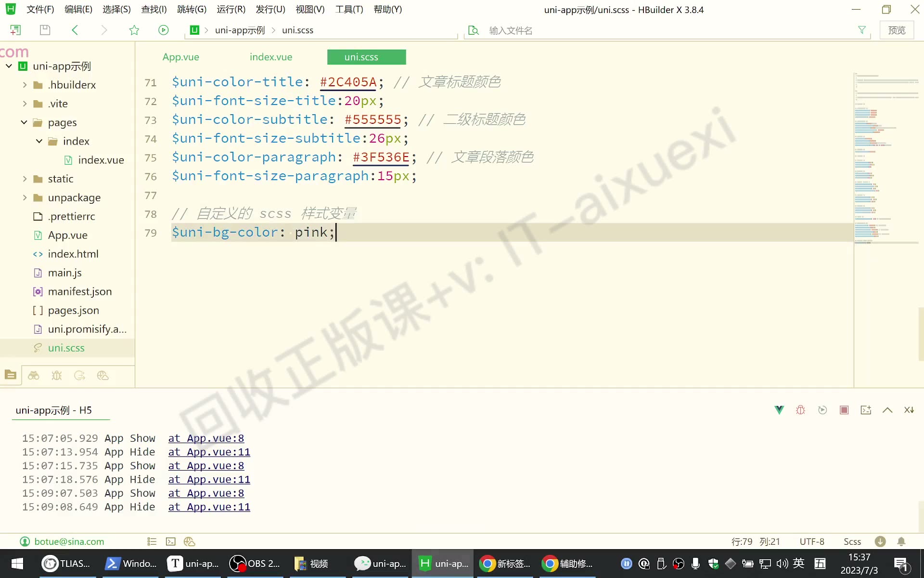The width and height of the screenshot is (924, 578).
Task: Toggle the console panel icon in status bar
Action: [x=171, y=541]
